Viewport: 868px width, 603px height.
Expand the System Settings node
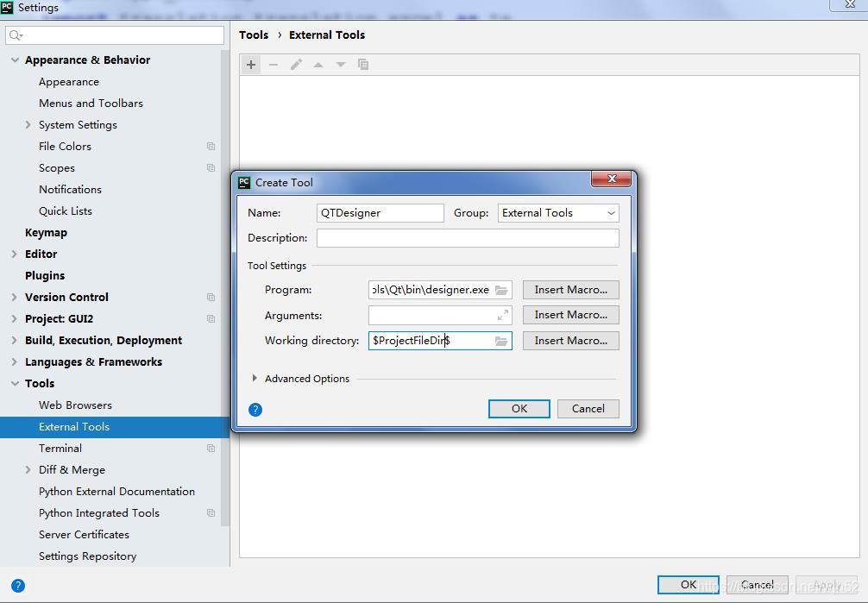[x=28, y=124]
